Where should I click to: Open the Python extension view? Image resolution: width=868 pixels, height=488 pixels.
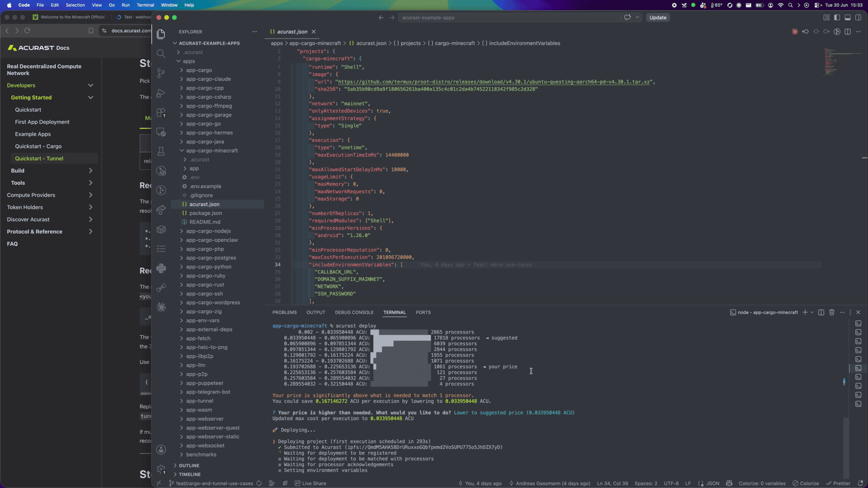point(161,268)
